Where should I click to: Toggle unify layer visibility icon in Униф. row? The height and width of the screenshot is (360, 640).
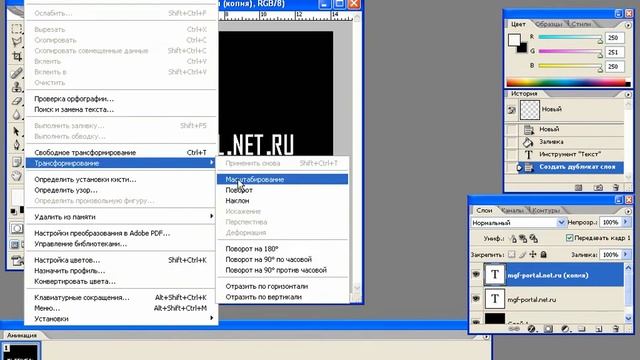click(523, 238)
